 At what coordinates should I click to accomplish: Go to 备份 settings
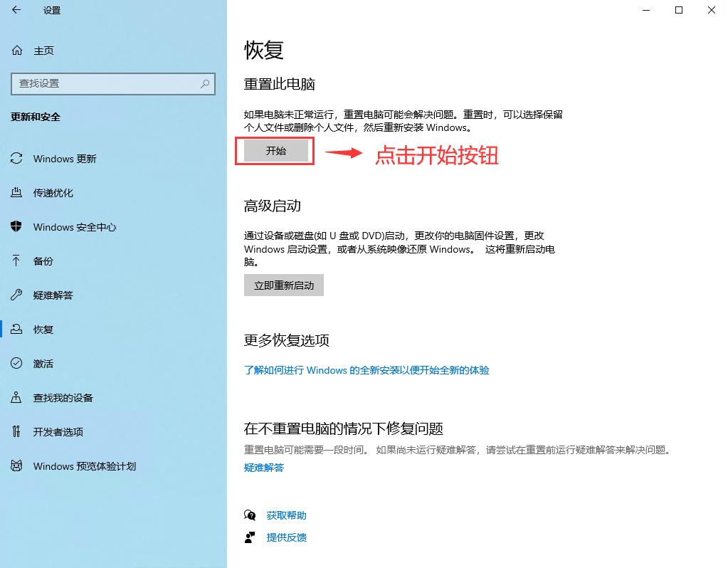43,261
